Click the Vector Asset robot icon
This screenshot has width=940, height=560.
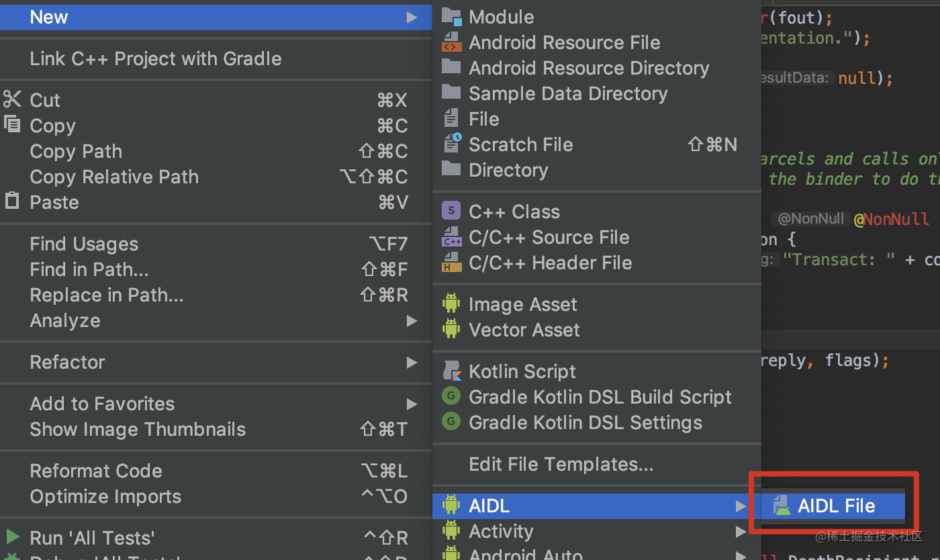[x=451, y=329]
